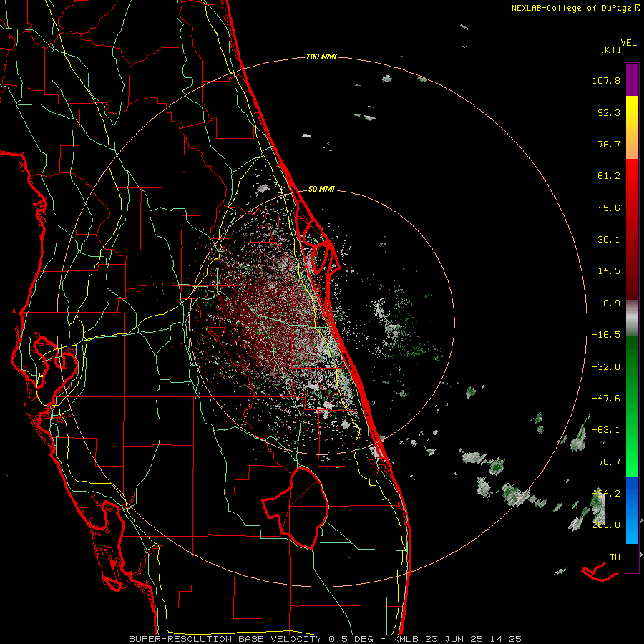Click the KMLB radar site identifier
The height and width of the screenshot is (644, 644).
tap(404, 639)
